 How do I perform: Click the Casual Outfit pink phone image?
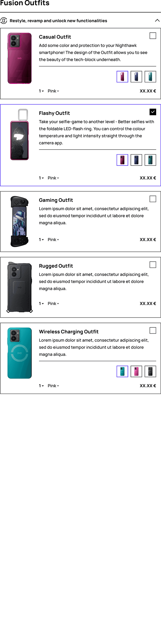pos(19,58)
